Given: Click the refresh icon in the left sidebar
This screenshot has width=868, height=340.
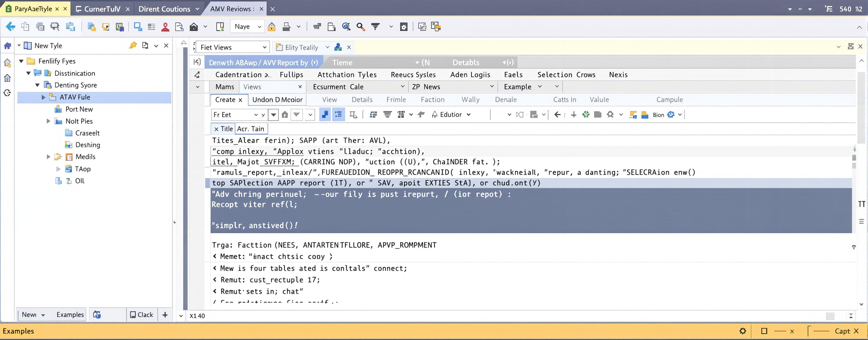Looking at the screenshot, I should [x=7, y=93].
